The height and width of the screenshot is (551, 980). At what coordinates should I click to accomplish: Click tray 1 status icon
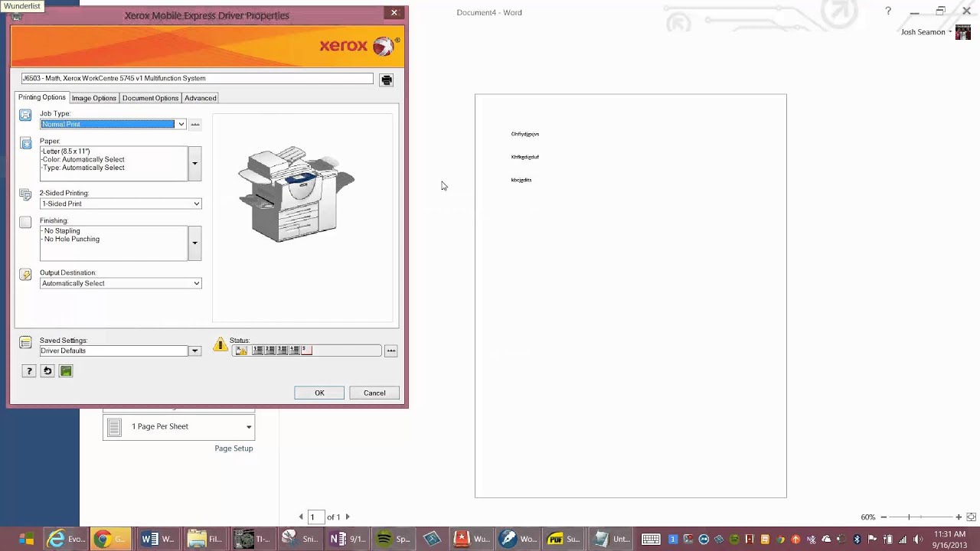[x=258, y=350]
